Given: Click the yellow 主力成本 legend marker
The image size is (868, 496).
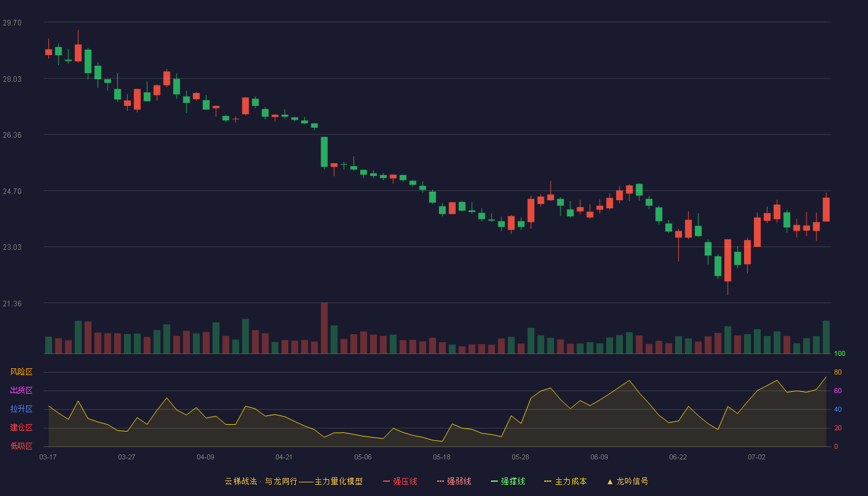Looking at the screenshot, I should (x=547, y=481).
